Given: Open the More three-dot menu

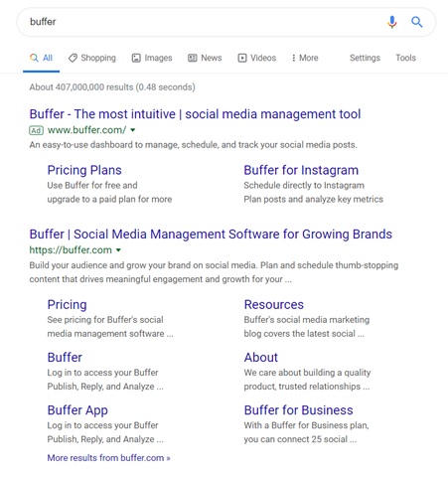Looking at the screenshot, I should coord(305,58).
